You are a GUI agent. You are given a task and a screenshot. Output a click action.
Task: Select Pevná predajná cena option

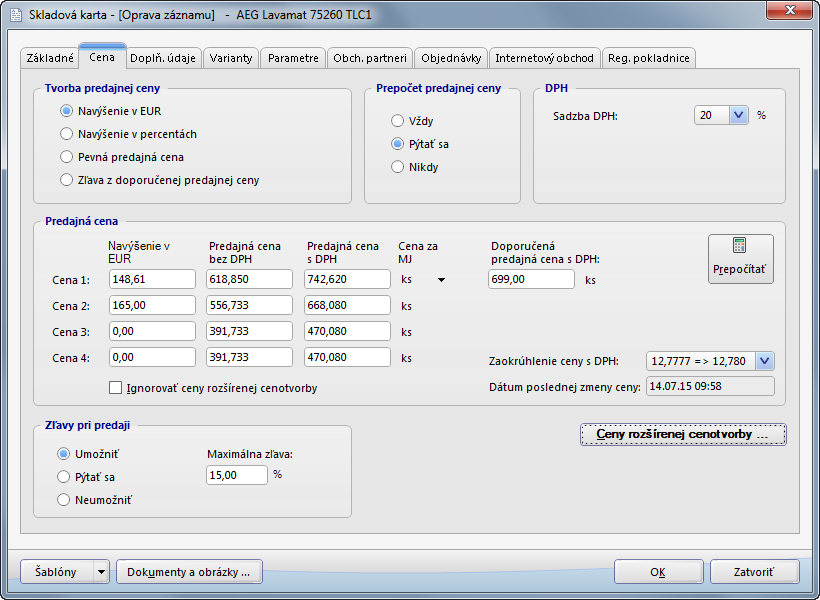point(66,157)
